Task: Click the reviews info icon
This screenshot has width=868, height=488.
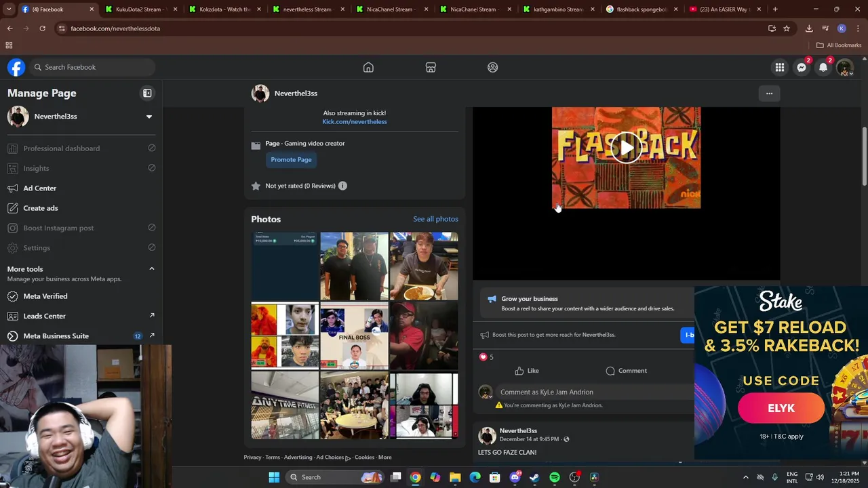Action: click(342, 186)
